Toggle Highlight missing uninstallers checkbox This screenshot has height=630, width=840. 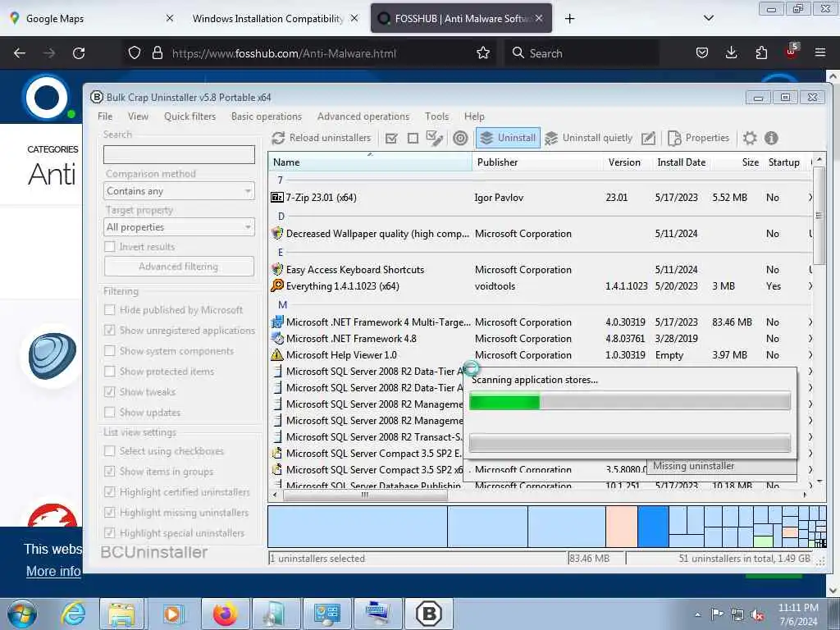110,512
